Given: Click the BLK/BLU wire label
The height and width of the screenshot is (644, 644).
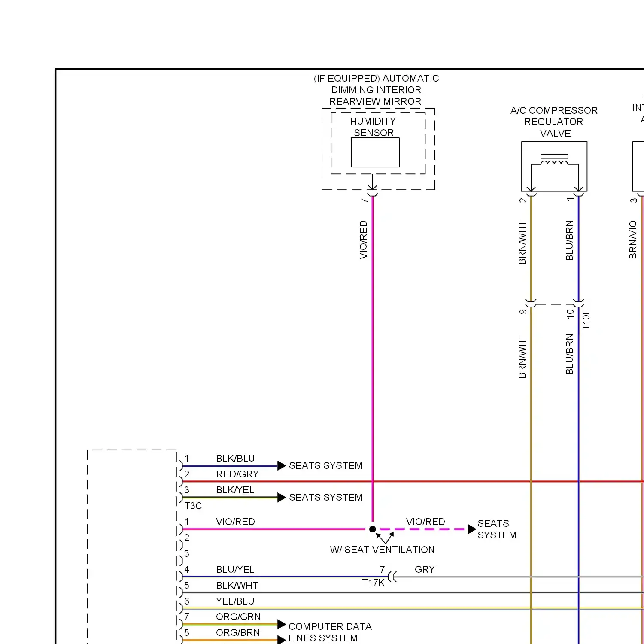Looking at the screenshot, I should tap(235, 458).
